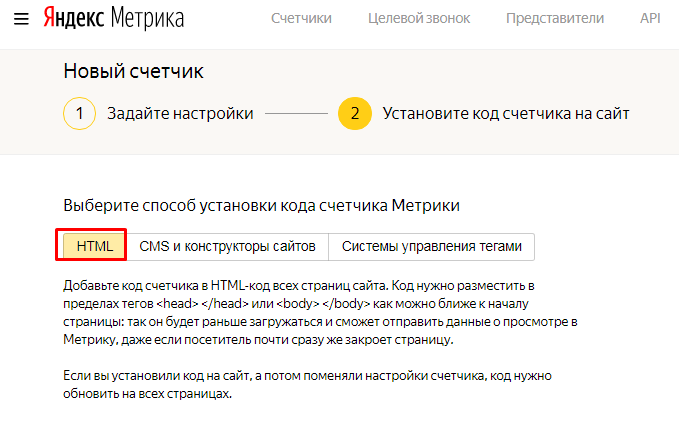Switch to CMS и конструкторы сайтов tab
679x441 pixels.
227,245
